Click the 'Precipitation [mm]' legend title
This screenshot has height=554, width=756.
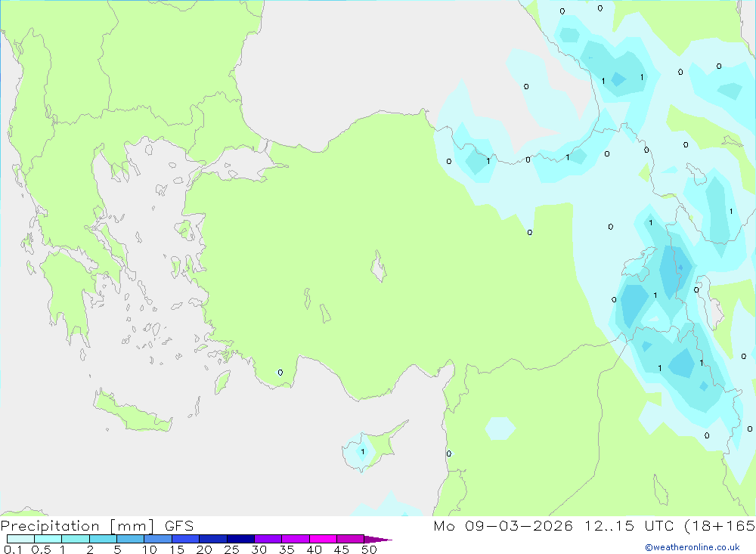pos(78,526)
